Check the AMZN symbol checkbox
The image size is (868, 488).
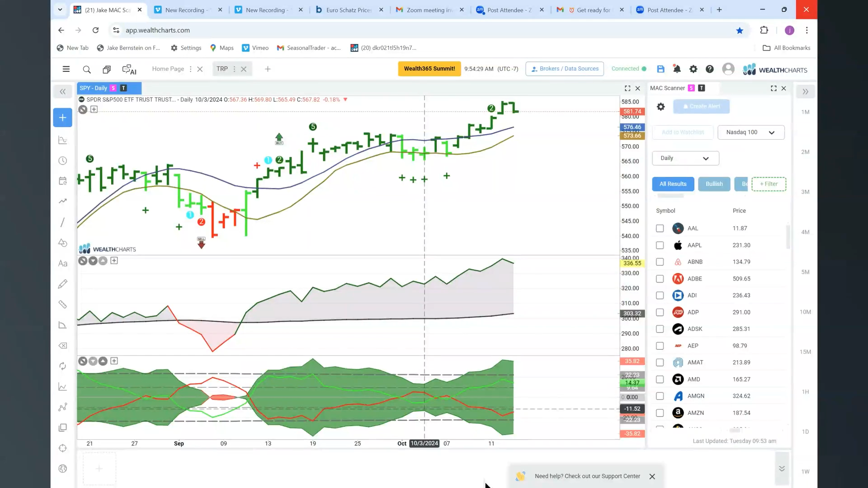(x=660, y=413)
